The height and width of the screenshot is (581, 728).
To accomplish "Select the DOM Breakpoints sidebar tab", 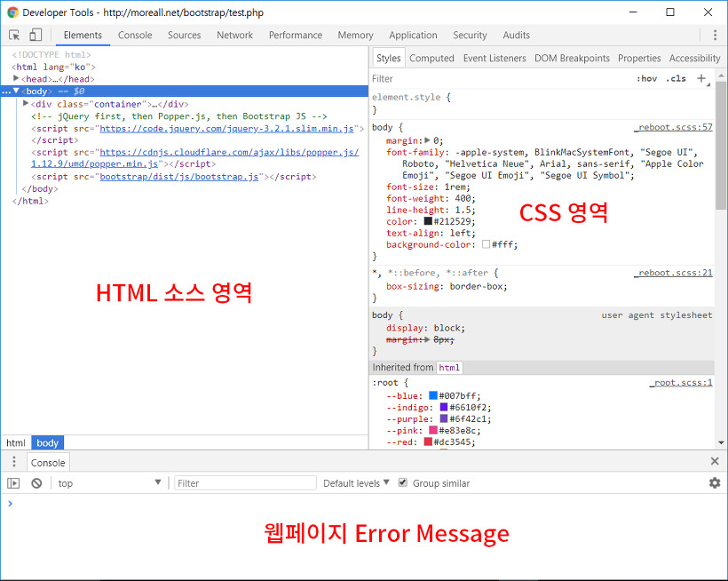I will (x=572, y=58).
